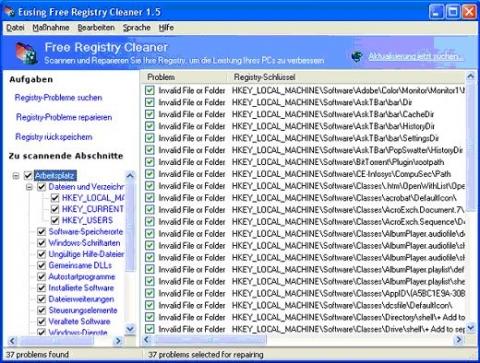Click results horizontal scroll left arrow
The height and width of the screenshot is (363, 480).
click(x=147, y=340)
